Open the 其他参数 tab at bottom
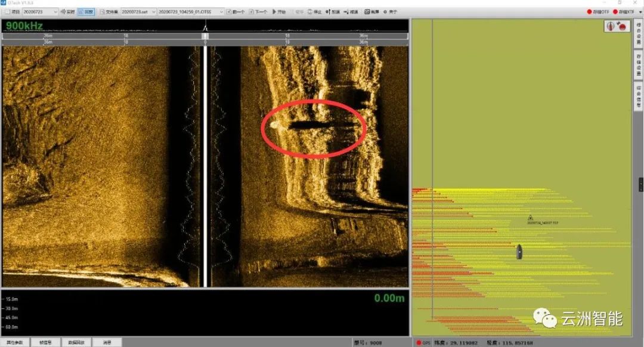The height and width of the screenshot is (347, 644). click(x=15, y=343)
